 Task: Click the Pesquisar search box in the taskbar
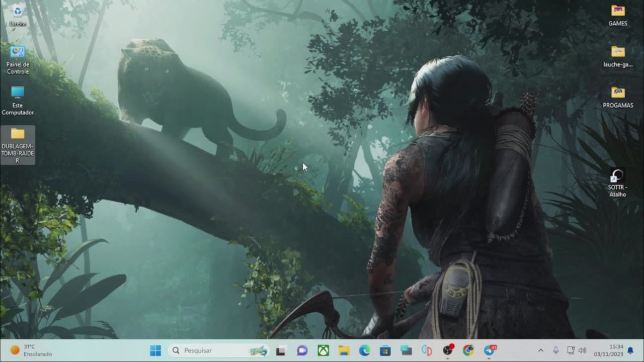click(218, 350)
